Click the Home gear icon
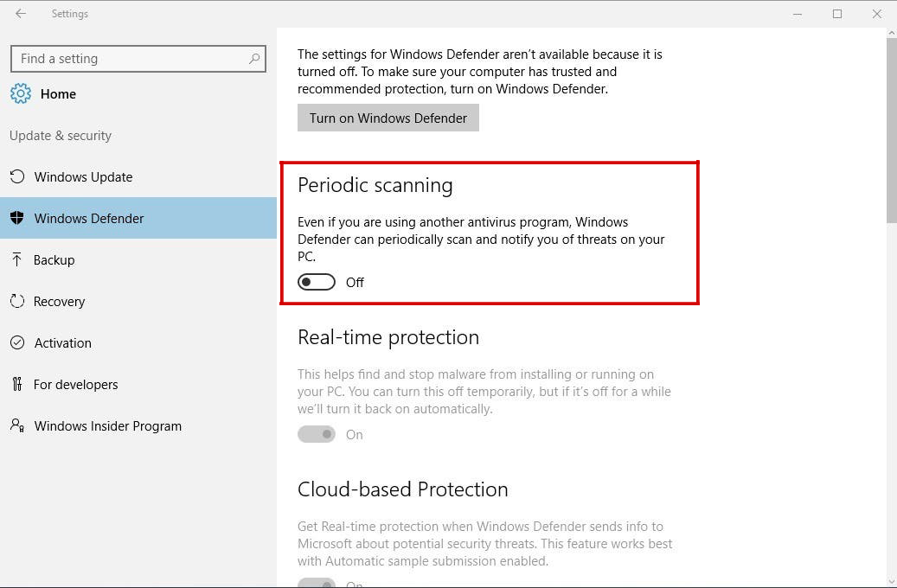This screenshot has width=897, height=588. 21,93
